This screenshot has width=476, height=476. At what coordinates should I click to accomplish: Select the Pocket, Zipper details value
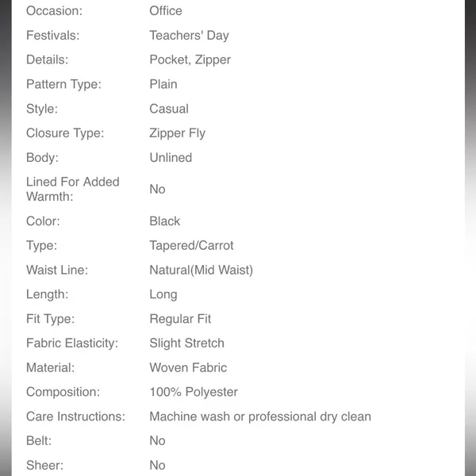coord(190,59)
